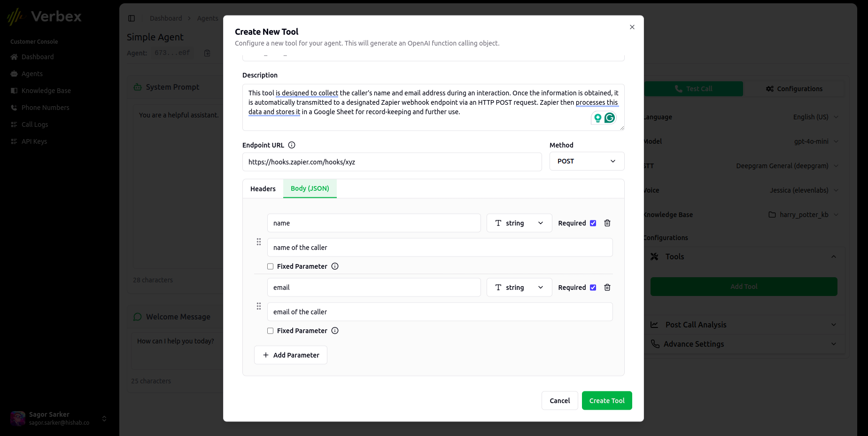
Task: Click the Grammarly icon in the description box
Action: [x=610, y=118]
